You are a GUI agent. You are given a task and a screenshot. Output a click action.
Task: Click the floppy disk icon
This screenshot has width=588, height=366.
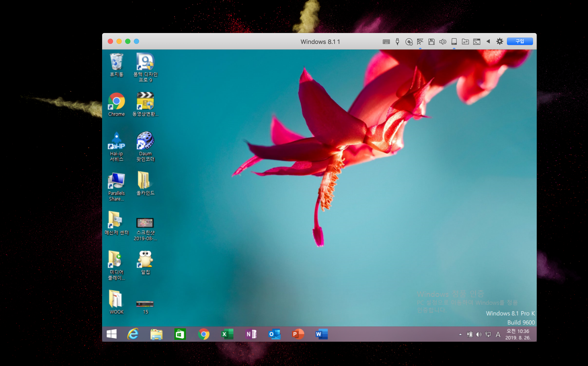431,42
